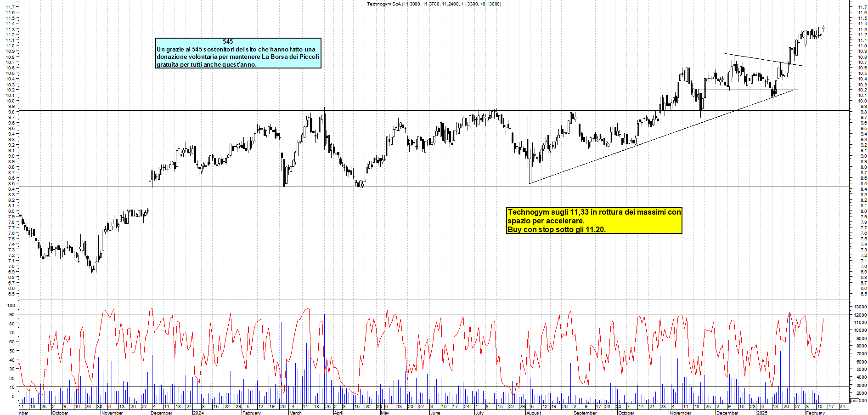The height and width of the screenshot is (415, 868).
Task: Click the '8.4' price on the right axis
Action: pyautogui.click(x=863, y=189)
